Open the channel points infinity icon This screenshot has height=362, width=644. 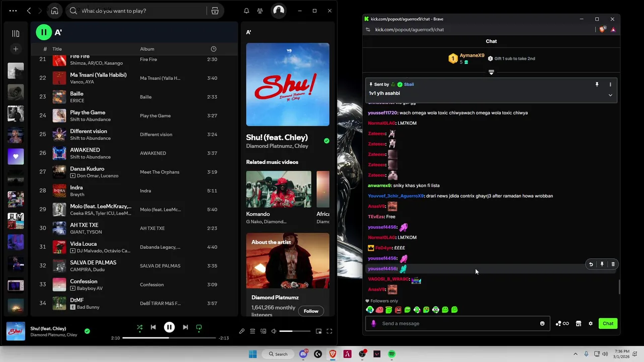point(562,323)
